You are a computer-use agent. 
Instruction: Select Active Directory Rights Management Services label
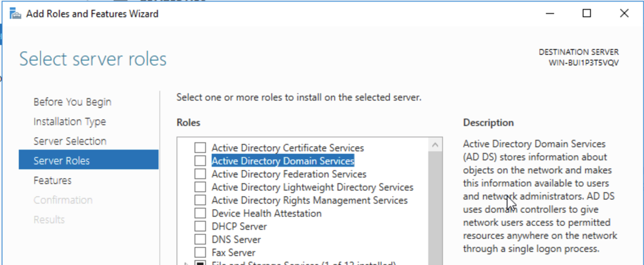[x=310, y=200]
